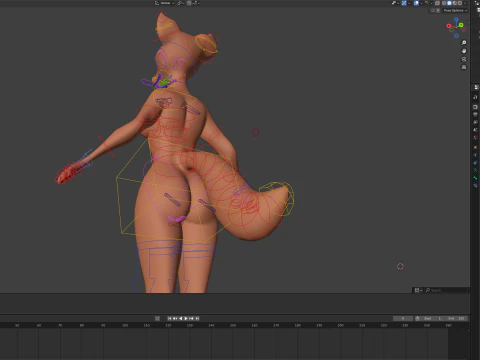
Task: Open the Modifiers properties tab
Action: [475, 154]
